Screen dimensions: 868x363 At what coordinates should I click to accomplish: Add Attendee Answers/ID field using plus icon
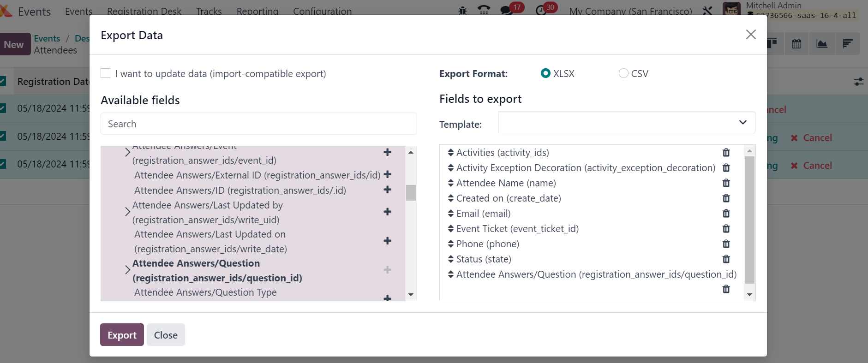387,190
